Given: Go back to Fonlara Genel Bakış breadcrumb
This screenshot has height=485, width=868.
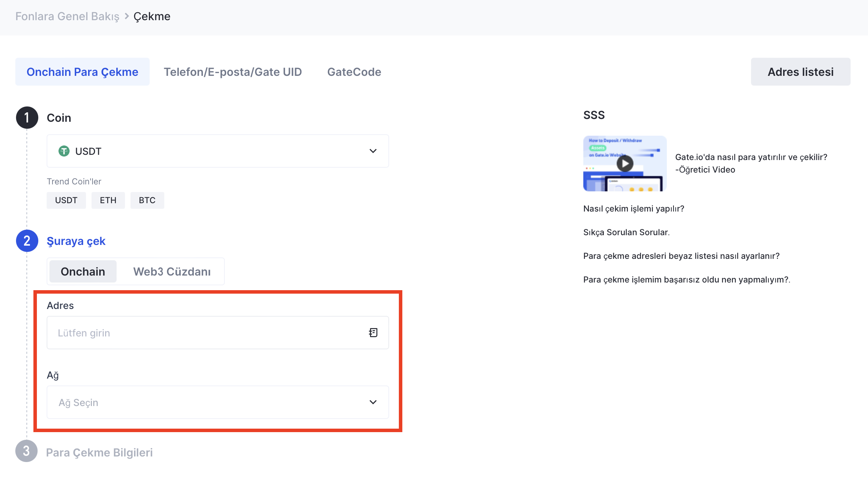Looking at the screenshot, I should pos(67,16).
